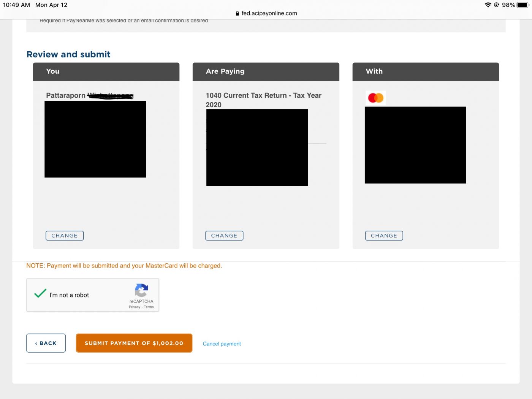Tap the Wi-Fi status icon

coord(488,5)
